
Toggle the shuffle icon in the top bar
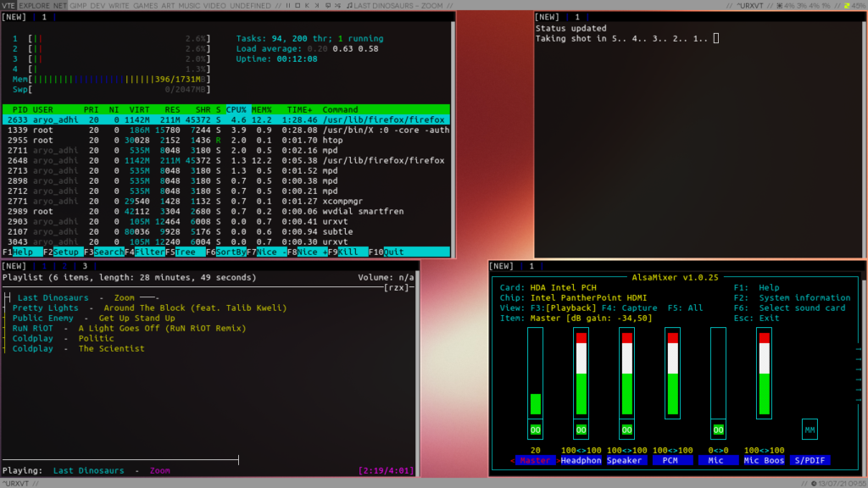click(x=337, y=6)
